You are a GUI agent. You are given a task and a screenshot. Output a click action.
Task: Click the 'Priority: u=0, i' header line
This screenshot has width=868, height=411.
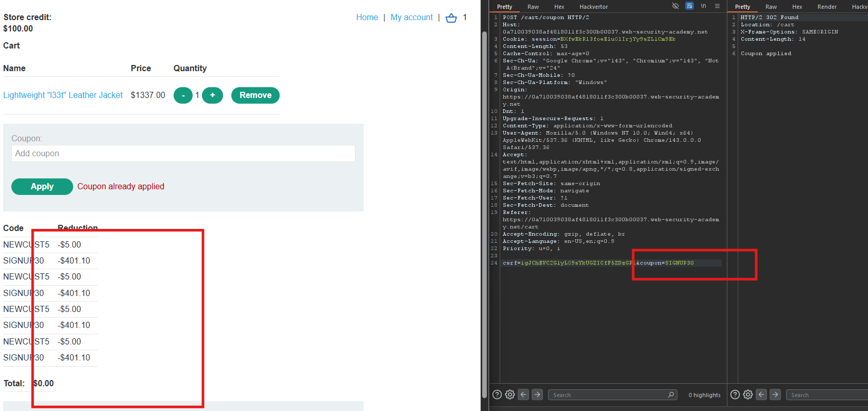pyautogui.click(x=532, y=249)
